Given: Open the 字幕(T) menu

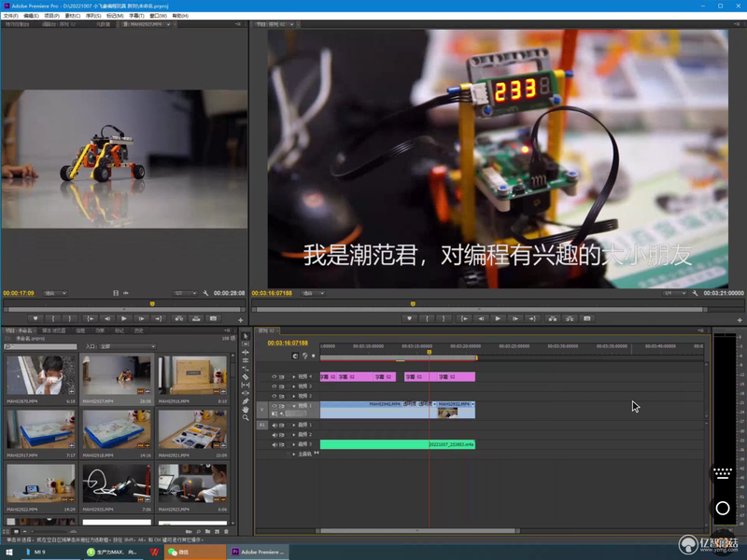Looking at the screenshot, I should [x=136, y=16].
